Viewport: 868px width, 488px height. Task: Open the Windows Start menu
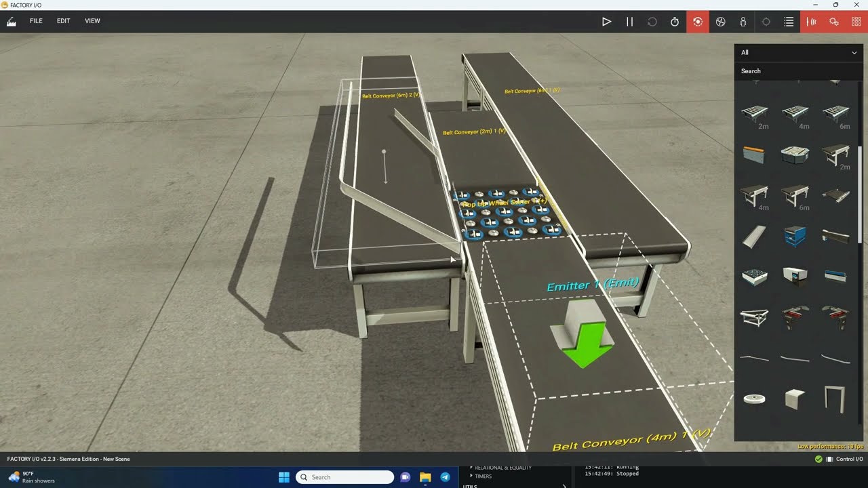pyautogui.click(x=284, y=477)
